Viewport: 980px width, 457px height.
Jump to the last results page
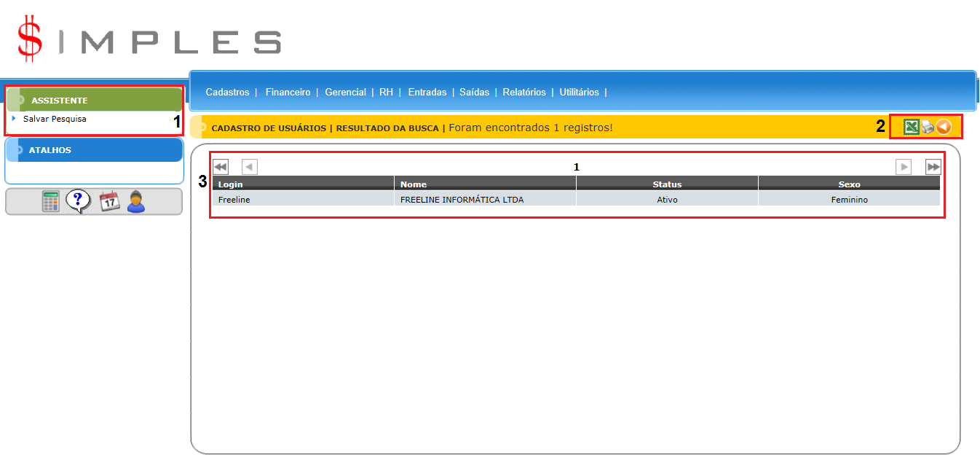[933, 167]
